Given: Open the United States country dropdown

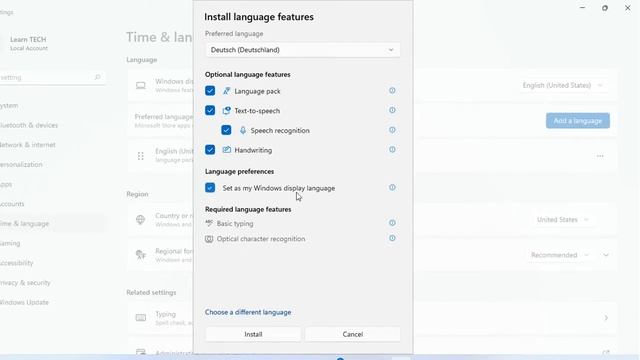Looking at the screenshot, I should pyautogui.click(x=563, y=220).
